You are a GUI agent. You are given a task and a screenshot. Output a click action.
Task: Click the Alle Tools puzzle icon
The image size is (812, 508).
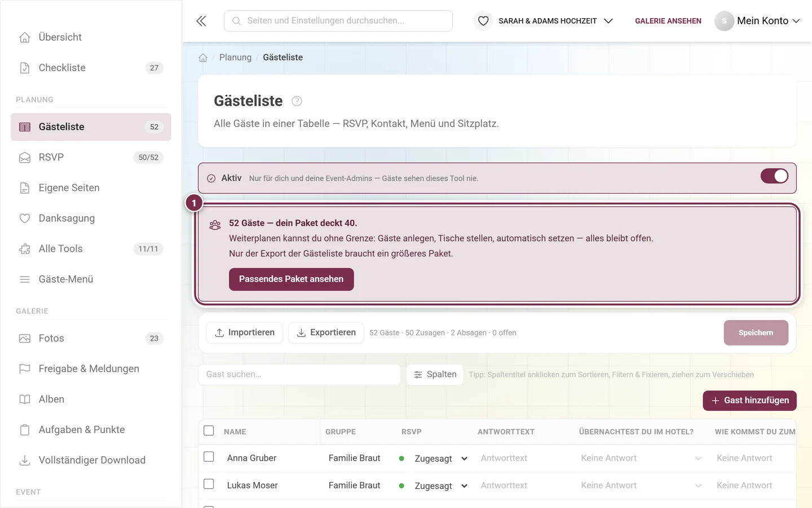pos(25,249)
